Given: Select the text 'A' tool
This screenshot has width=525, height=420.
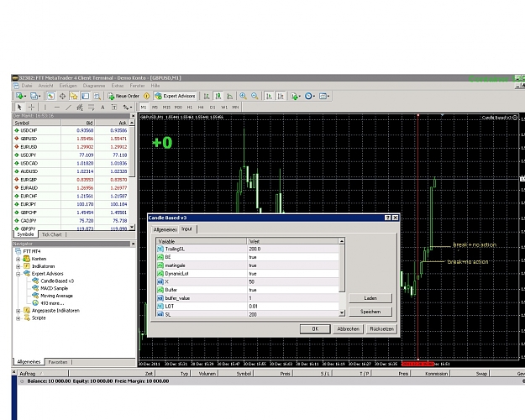Looking at the screenshot, I should tap(102, 108).
